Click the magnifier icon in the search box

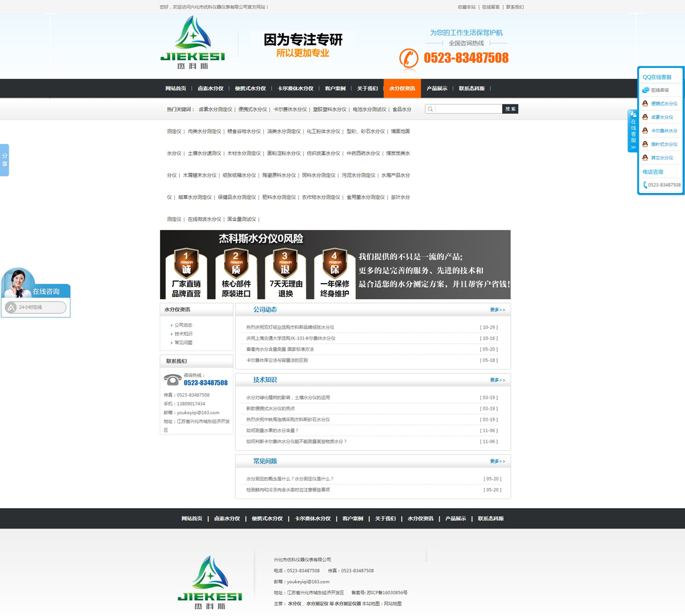tap(430, 109)
